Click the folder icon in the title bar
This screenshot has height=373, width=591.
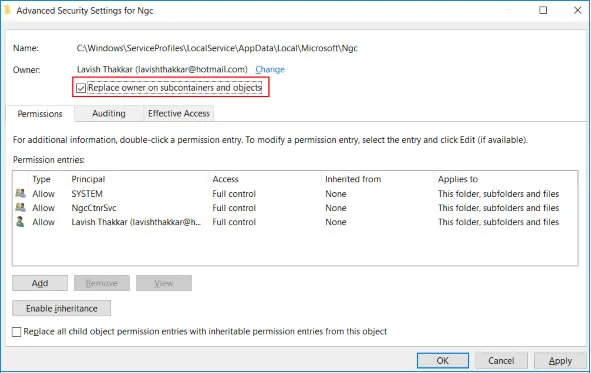pyautogui.click(x=7, y=11)
